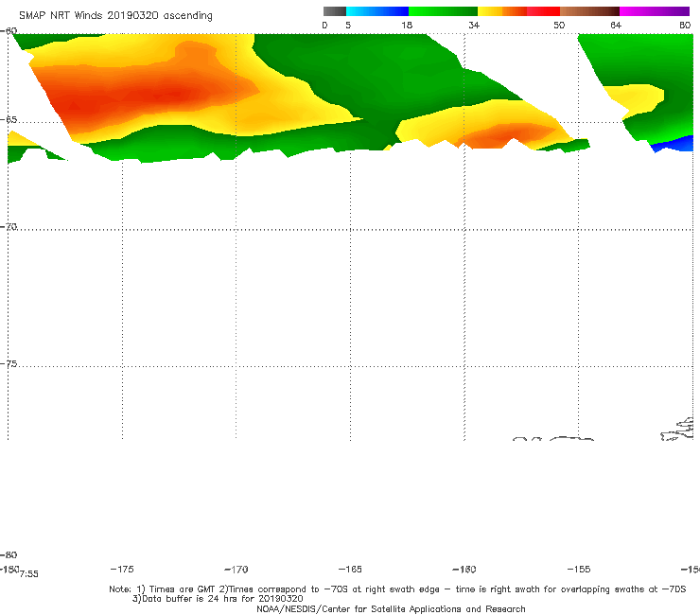Click the longitude label '-170'
Screen dimensions: 700x615
[x=236, y=570]
